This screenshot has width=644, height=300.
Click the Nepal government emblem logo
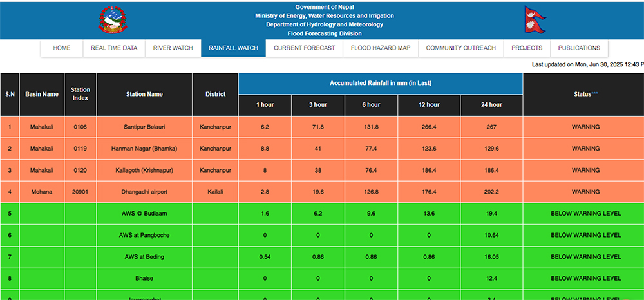(x=113, y=20)
